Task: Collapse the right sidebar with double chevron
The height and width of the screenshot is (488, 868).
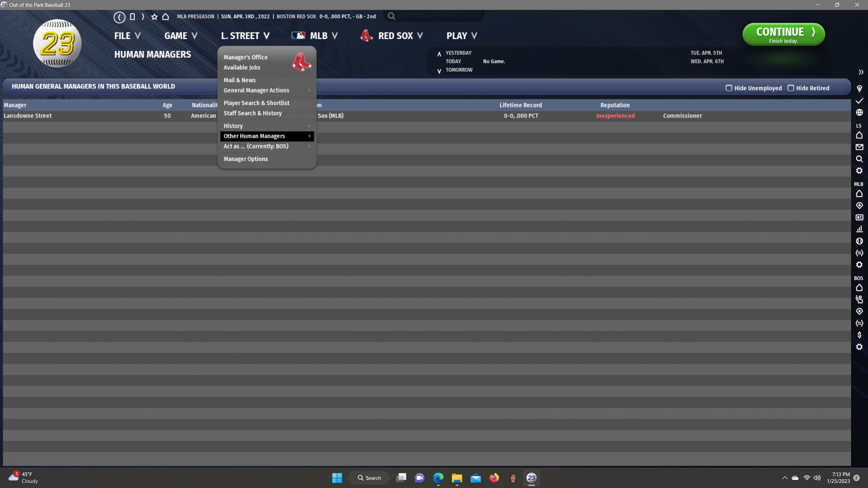Action: tap(861, 72)
